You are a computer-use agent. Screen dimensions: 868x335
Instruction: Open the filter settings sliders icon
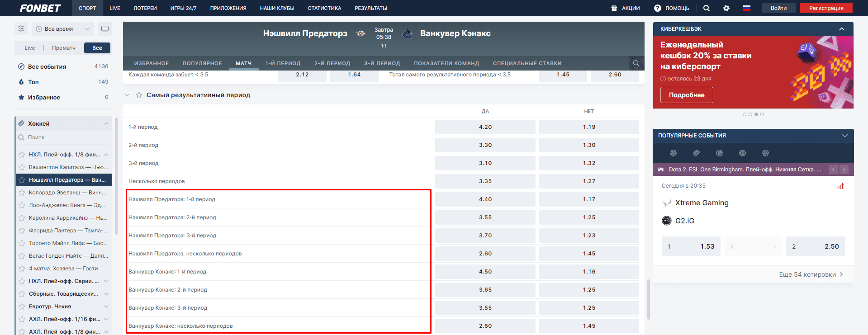coord(21,29)
